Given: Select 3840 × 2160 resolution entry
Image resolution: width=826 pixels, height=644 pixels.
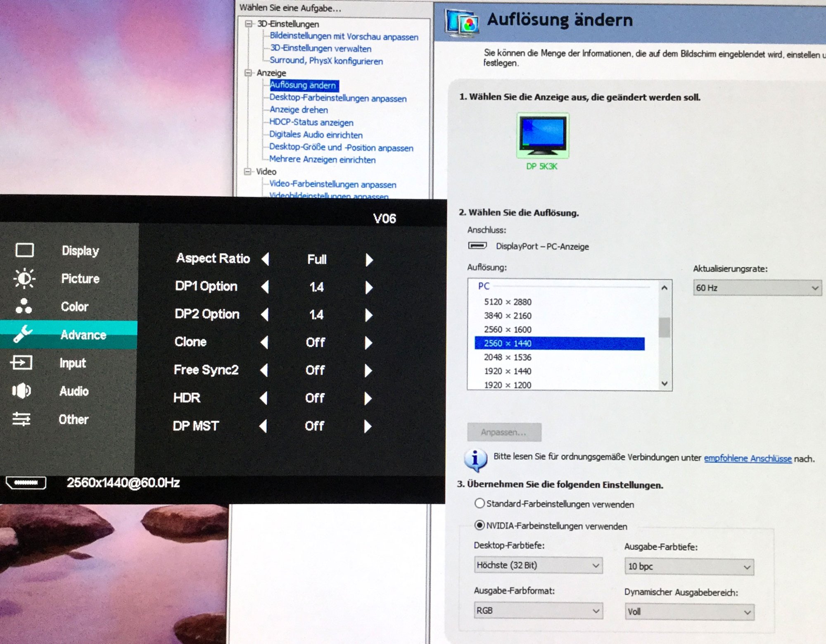Looking at the screenshot, I should point(508,316).
